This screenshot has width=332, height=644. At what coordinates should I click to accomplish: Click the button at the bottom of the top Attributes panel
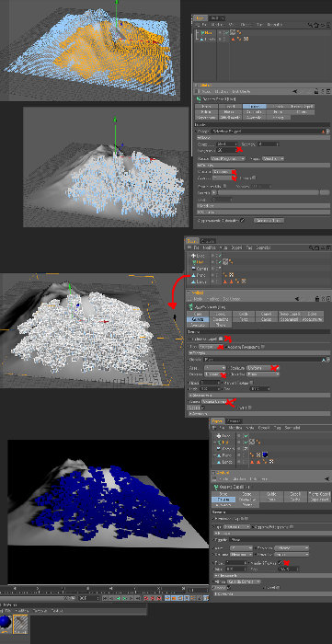[x=269, y=221]
